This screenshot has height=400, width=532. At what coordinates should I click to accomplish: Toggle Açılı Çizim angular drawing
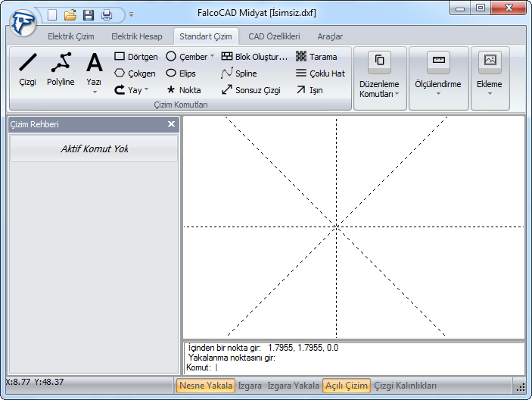click(x=347, y=386)
